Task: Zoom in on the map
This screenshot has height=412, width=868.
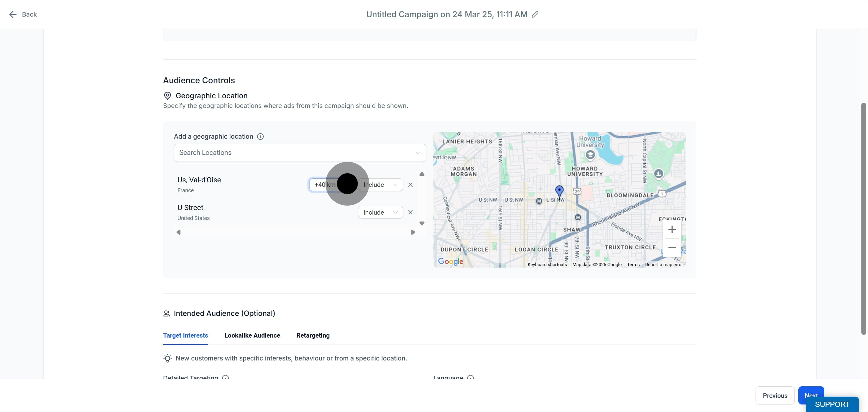Action: pos(671,229)
